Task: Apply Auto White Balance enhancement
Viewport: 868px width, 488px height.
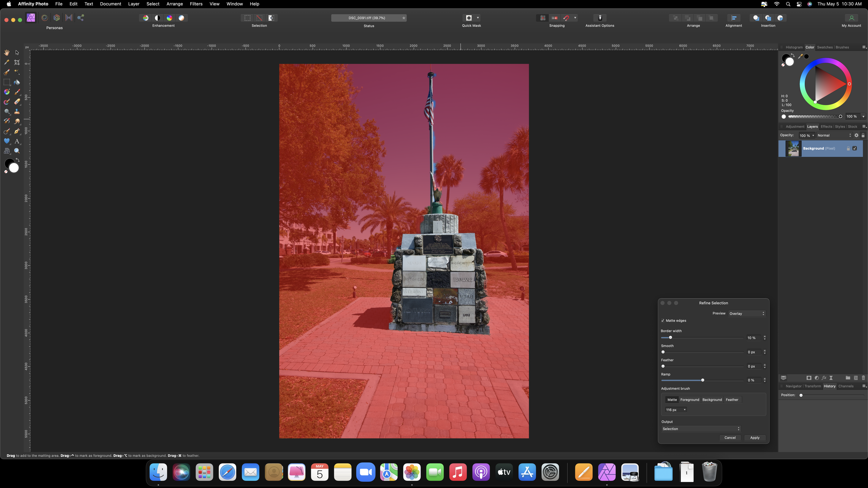Action: point(181,18)
